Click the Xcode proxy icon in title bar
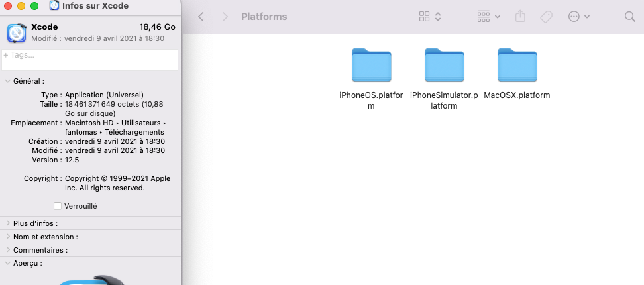 [x=54, y=6]
